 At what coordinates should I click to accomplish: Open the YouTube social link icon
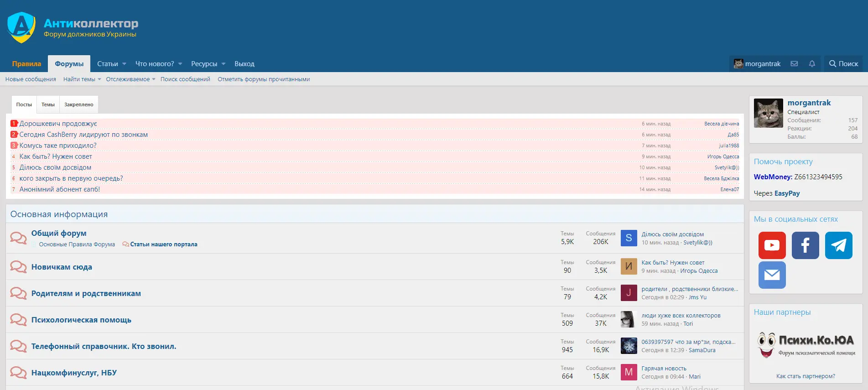772,245
